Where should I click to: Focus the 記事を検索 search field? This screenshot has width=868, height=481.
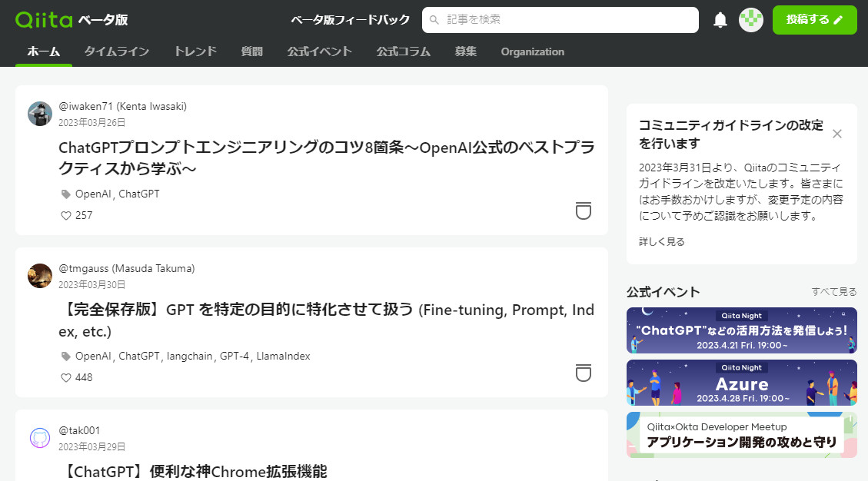560,20
